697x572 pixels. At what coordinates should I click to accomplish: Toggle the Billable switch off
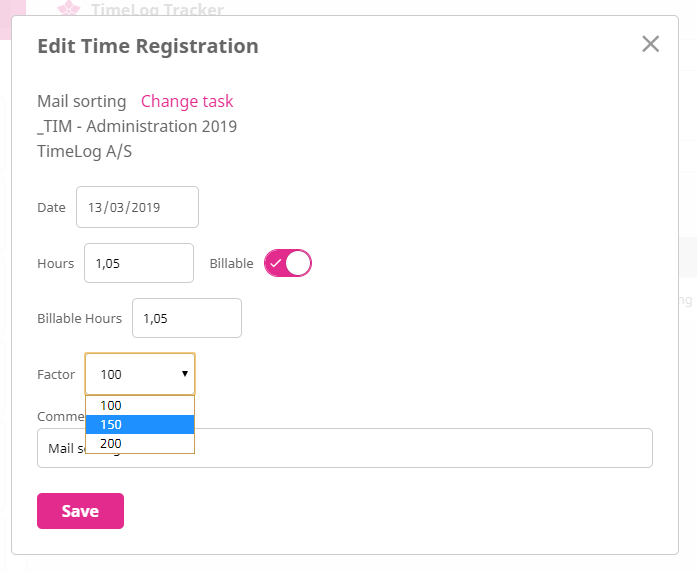pos(288,263)
